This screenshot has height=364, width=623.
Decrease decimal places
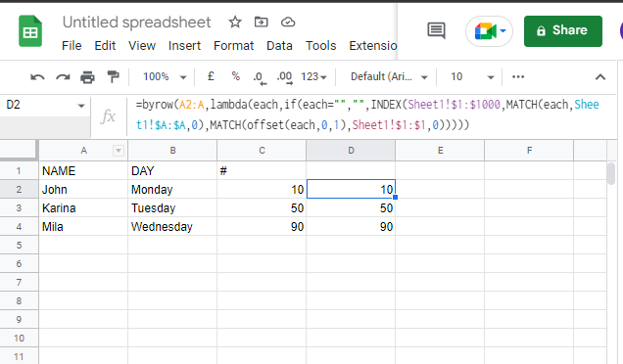(260, 77)
